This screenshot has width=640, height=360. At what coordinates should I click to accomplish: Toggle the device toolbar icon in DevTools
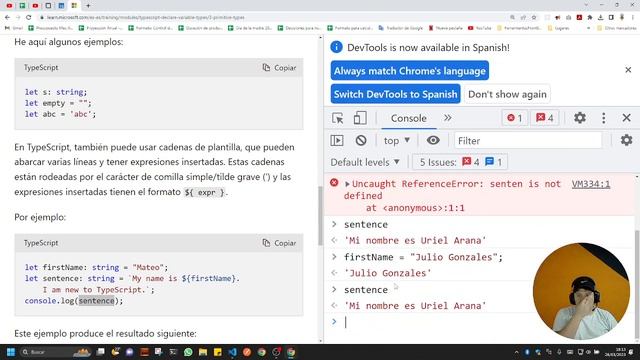coord(360,118)
